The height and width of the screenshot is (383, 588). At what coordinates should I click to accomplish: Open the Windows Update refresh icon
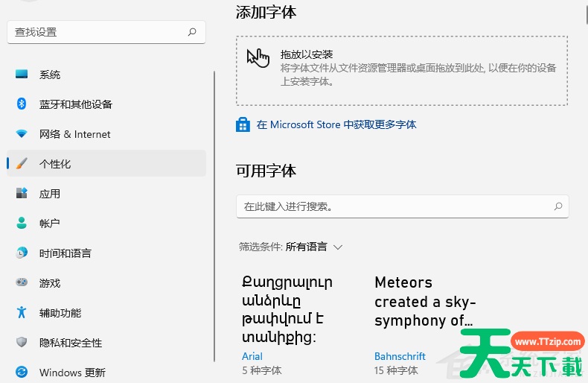click(x=22, y=372)
